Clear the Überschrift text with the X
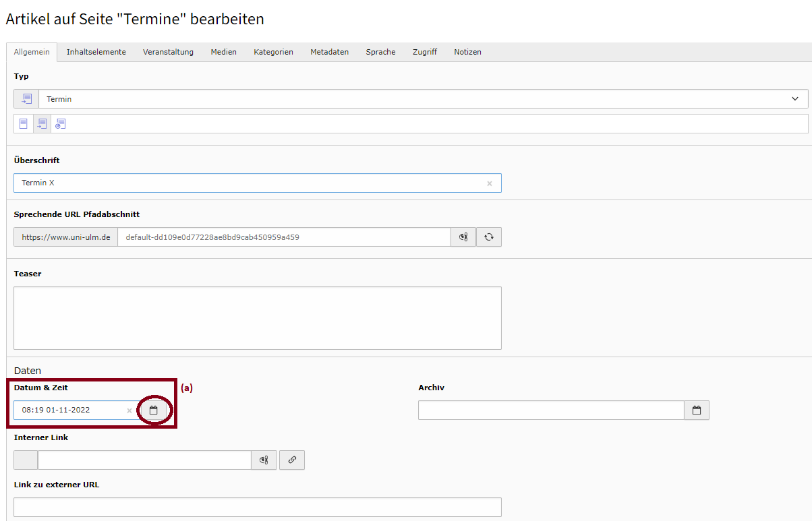 (490, 183)
